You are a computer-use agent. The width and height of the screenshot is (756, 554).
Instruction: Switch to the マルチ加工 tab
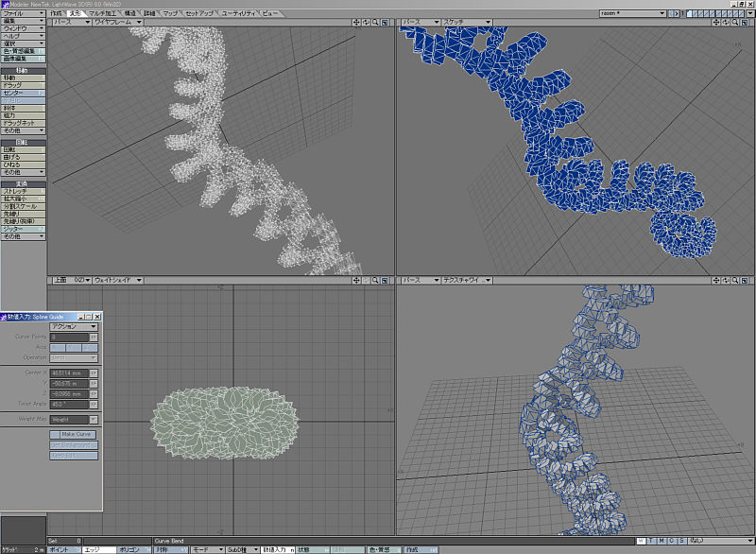(100, 13)
